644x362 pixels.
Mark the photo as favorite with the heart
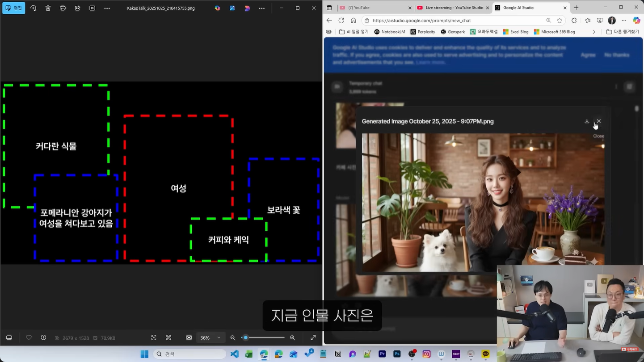29,338
